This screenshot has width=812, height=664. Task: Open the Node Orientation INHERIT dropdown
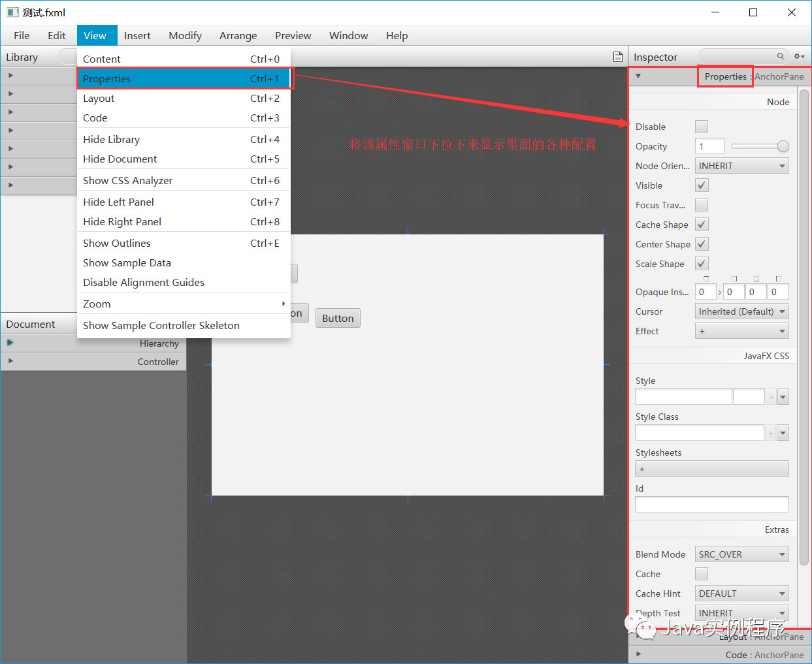coord(741,165)
